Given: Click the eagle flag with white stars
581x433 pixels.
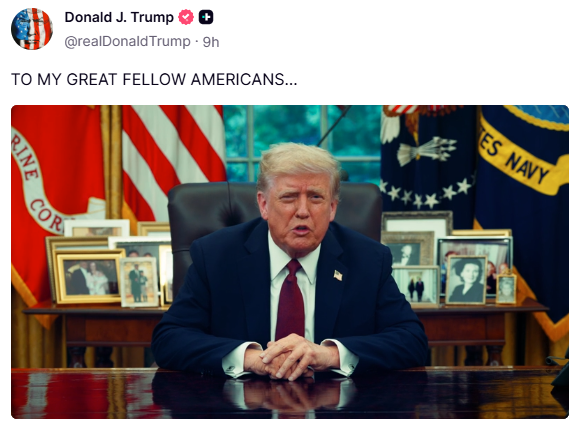Looking at the screenshot, I should (x=428, y=159).
